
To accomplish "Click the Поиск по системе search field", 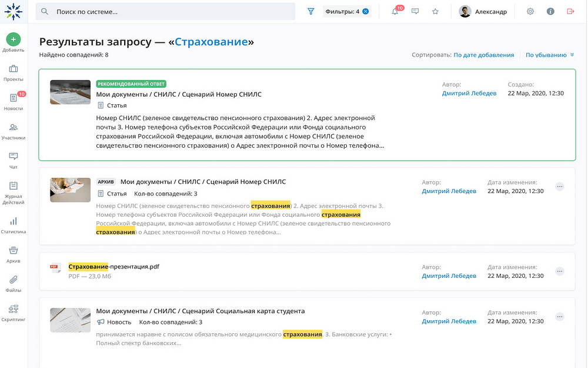I will pos(171,12).
